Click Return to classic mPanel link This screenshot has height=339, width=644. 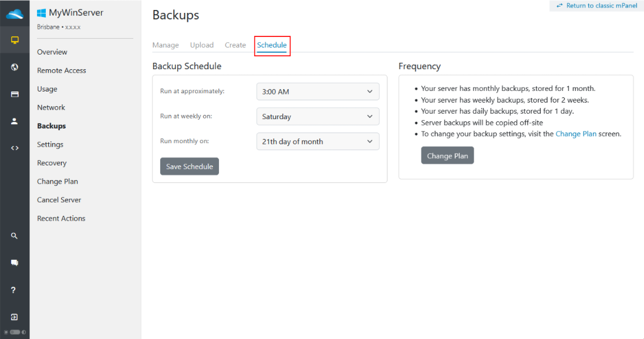tap(597, 6)
